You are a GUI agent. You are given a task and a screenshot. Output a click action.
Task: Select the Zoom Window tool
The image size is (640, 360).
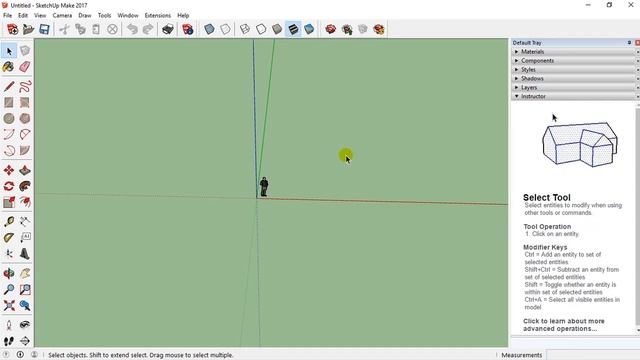25,289
